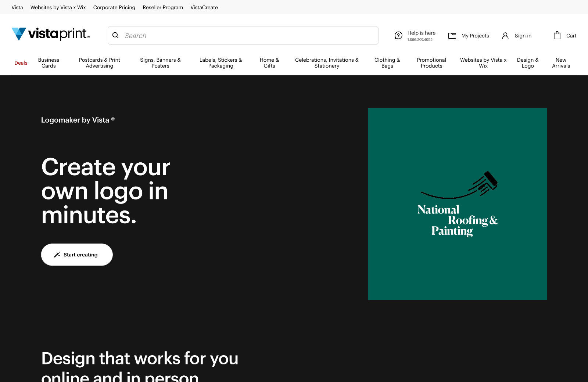Viewport: 588px width, 382px height.
Task: Click the Logomaker by Vista heading
Action: point(78,120)
